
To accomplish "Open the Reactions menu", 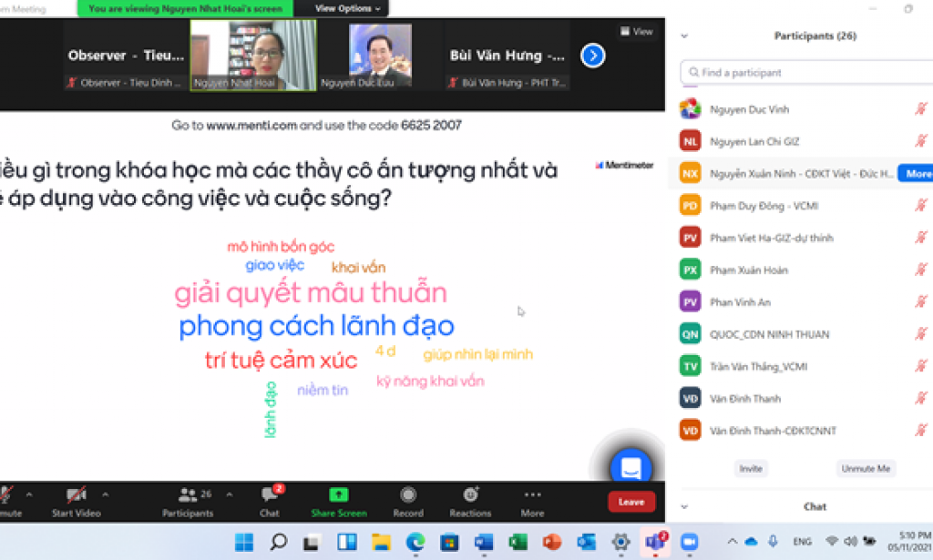I will [470, 495].
